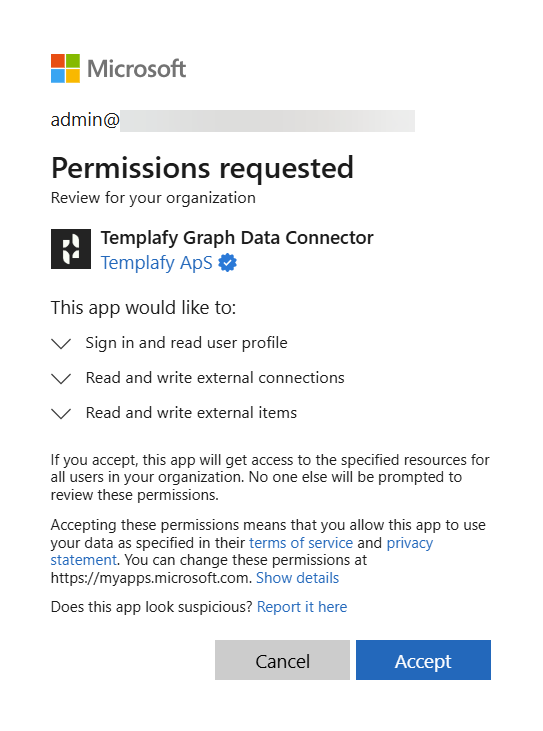The width and height of the screenshot is (543, 731).
Task: Expand the Sign in and read user profile chevron
Action: [x=61, y=344]
